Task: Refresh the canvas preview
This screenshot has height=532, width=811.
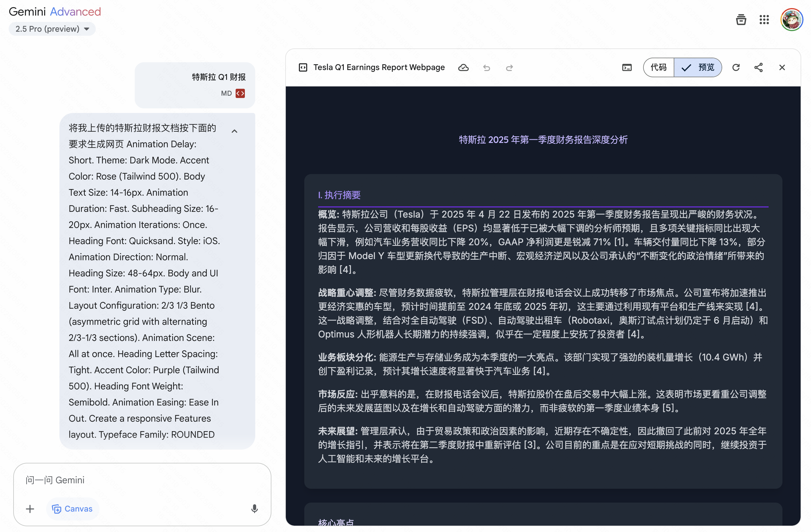Action: 736,67
